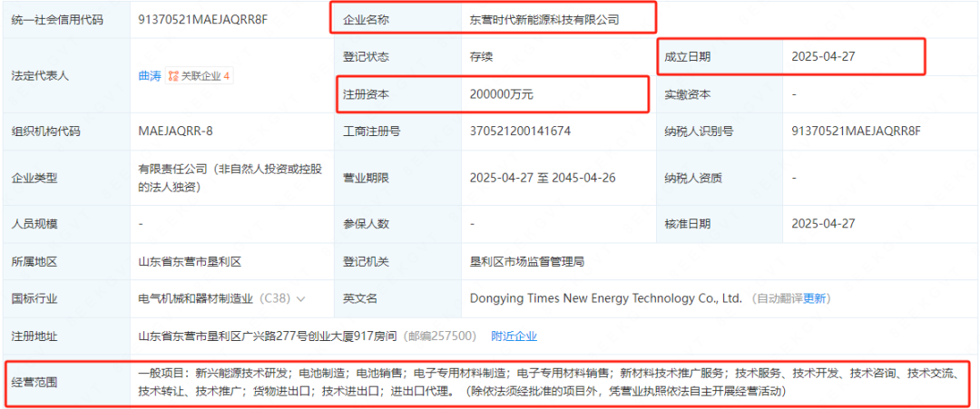The width and height of the screenshot is (980, 409).
Task: Click the 营业期限 label
Action: 367,178
